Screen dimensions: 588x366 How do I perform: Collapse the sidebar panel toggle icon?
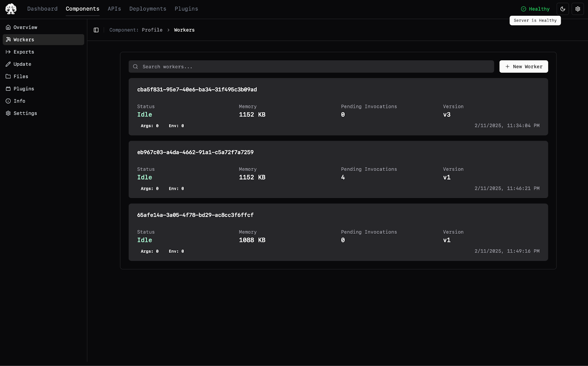coord(96,30)
